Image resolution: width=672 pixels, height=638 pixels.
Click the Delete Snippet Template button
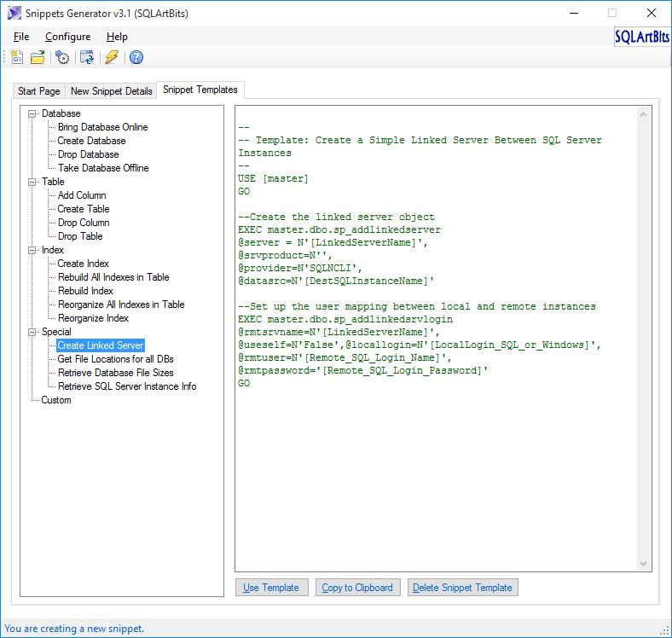tap(463, 588)
